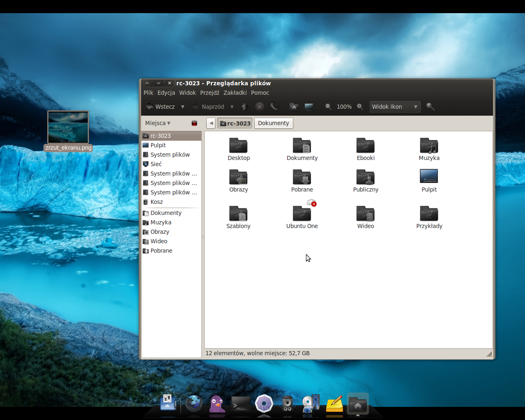This screenshot has height=420, width=525.
Task: Open the Muzyka folder icon
Action: pyautogui.click(x=429, y=146)
